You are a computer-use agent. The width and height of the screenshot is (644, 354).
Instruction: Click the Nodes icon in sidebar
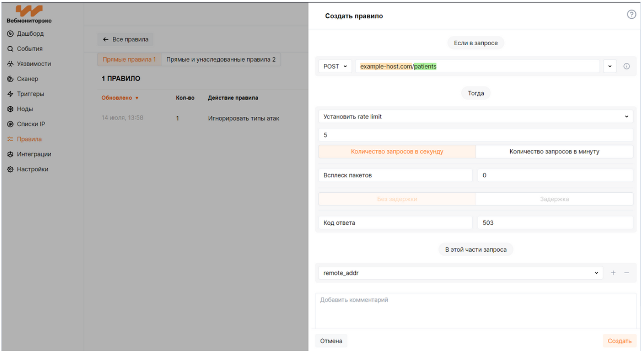(x=11, y=109)
